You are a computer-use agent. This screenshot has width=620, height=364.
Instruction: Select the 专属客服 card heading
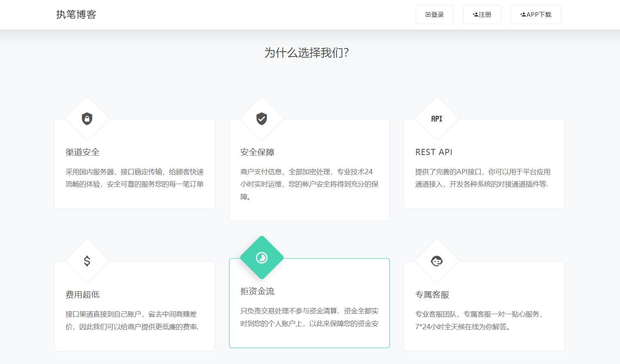click(432, 294)
